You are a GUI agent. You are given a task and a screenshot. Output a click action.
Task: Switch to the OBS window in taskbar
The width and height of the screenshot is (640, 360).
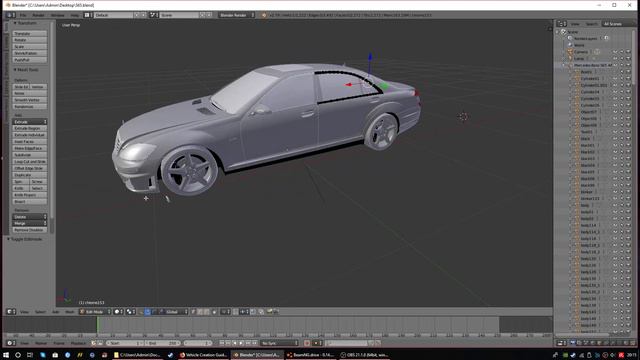pyautogui.click(x=364, y=355)
